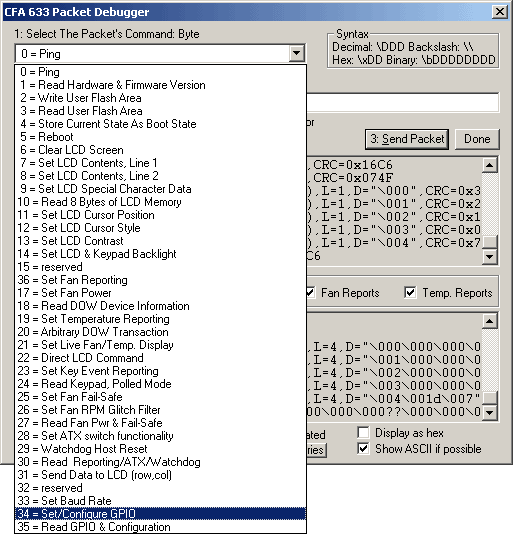Viewport: 513px width, 534px height.
Task: Pick '33 = Set Baud Rate'
Action: click(x=160, y=501)
